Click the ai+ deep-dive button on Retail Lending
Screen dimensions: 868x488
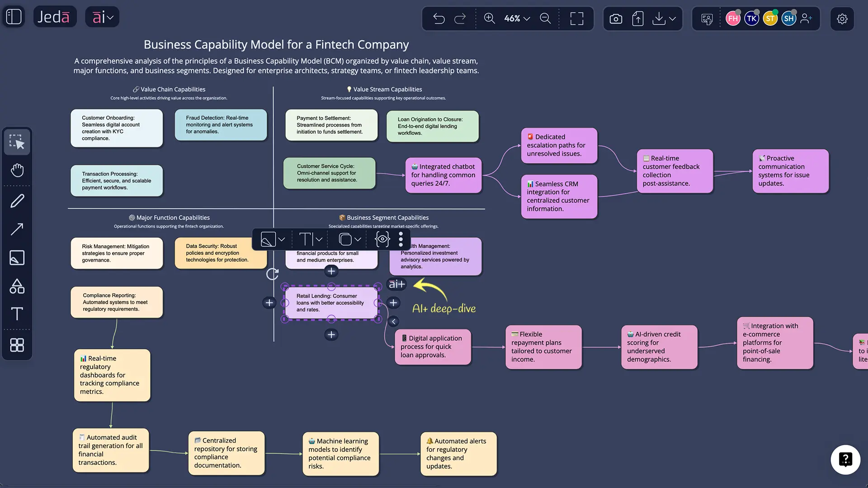(x=396, y=284)
